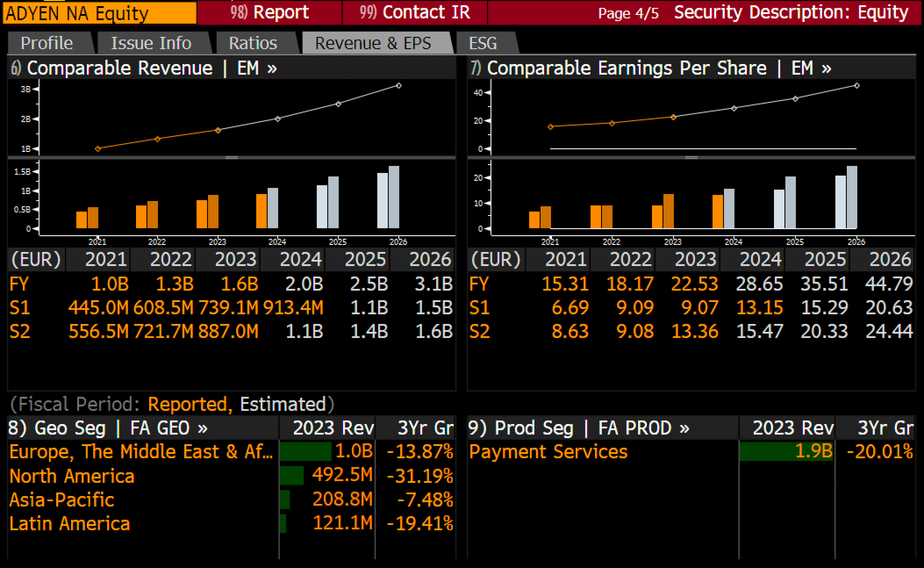Viewport: 924px width, 568px height.
Task: Select the 2023 point on EPS line chart
Action: (673, 117)
